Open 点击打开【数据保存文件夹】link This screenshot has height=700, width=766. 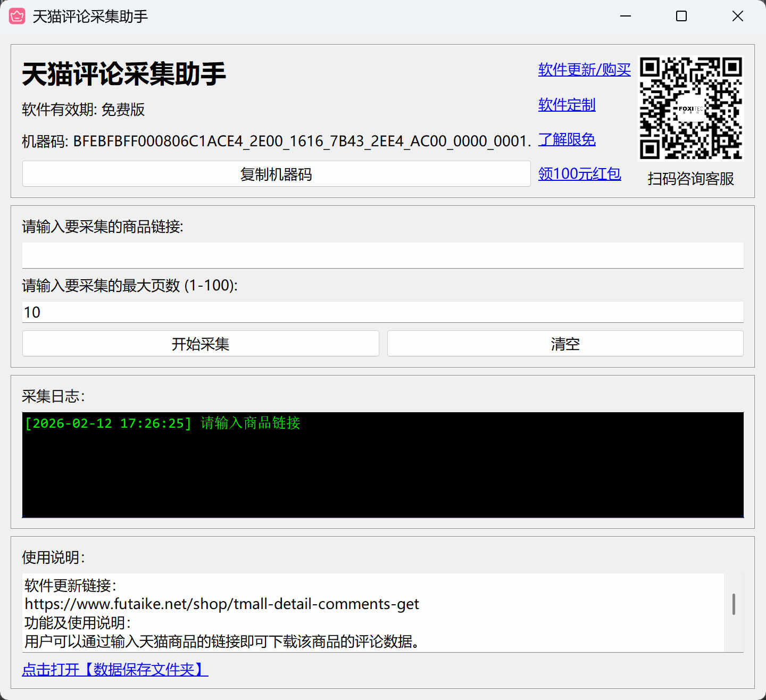[x=115, y=670]
